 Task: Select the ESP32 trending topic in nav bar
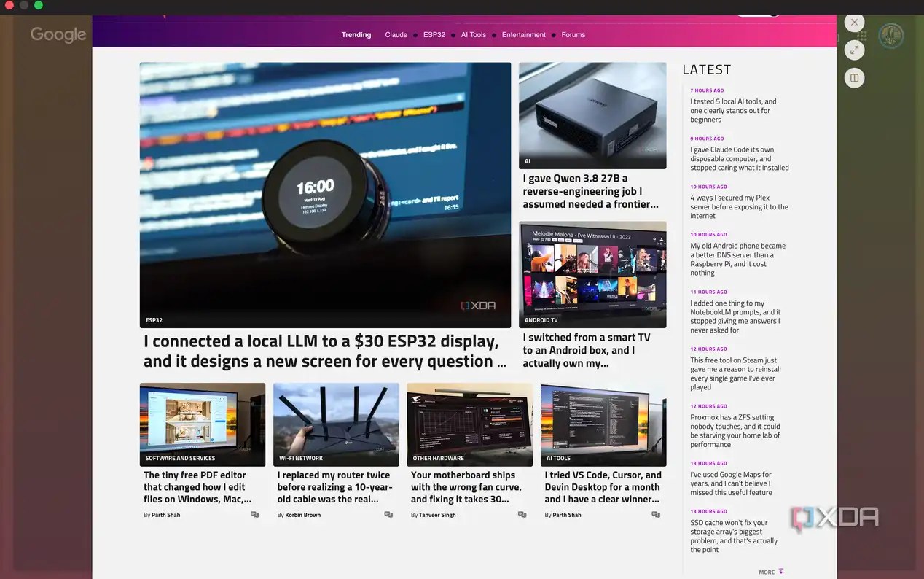(434, 35)
